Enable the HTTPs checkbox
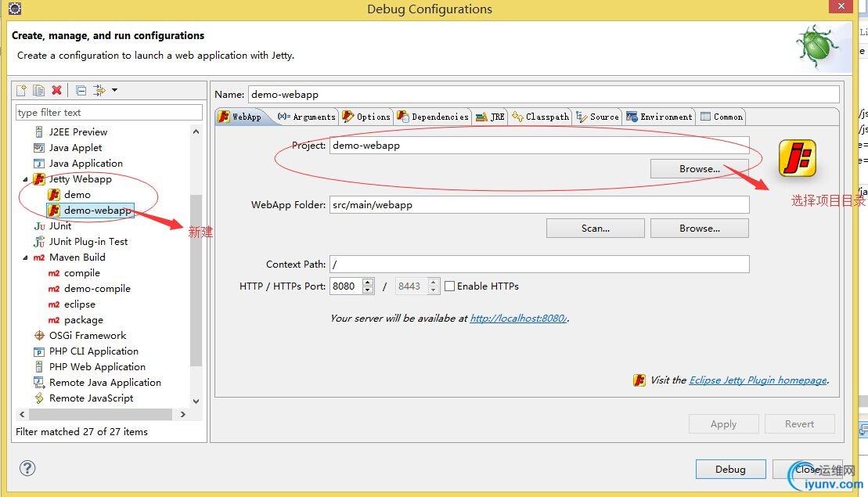The image size is (868, 497). click(x=449, y=286)
